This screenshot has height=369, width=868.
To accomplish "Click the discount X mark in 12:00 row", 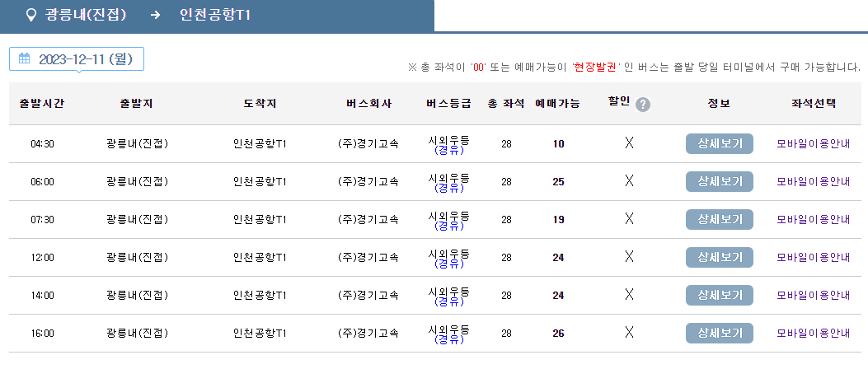I will pyautogui.click(x=629, y=257).
